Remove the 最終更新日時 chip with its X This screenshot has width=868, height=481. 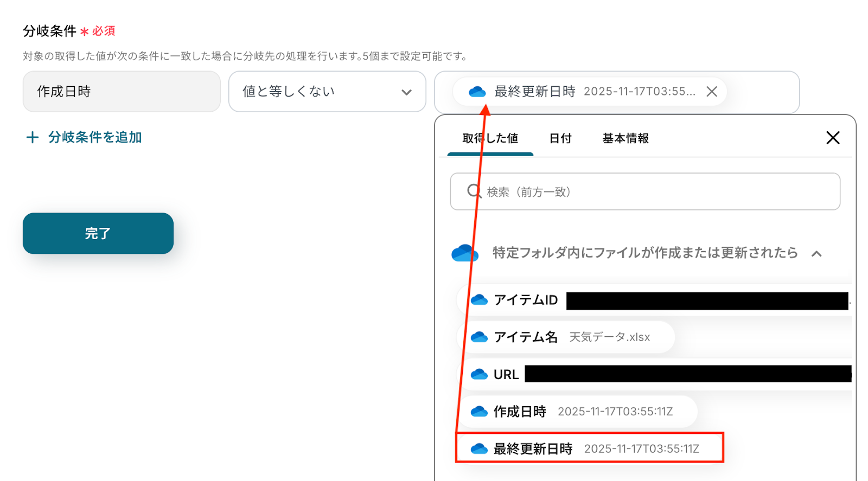pos(712,92)
